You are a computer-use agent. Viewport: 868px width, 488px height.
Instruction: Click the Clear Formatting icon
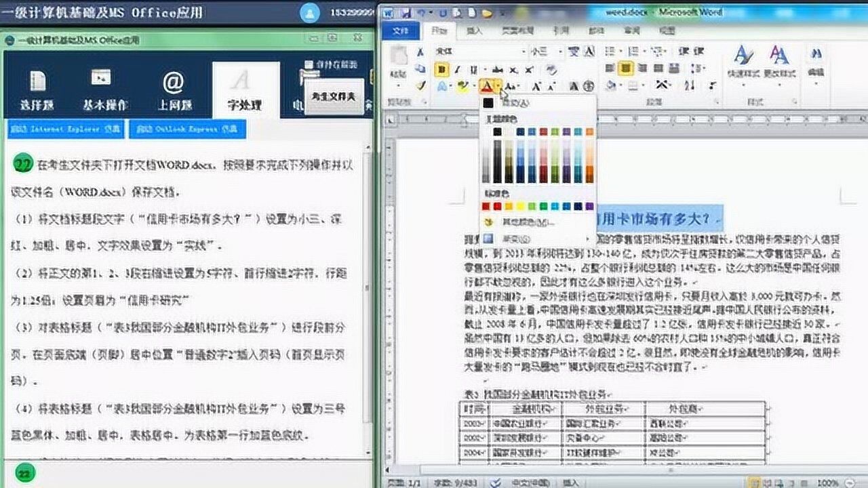coord(552,69)
